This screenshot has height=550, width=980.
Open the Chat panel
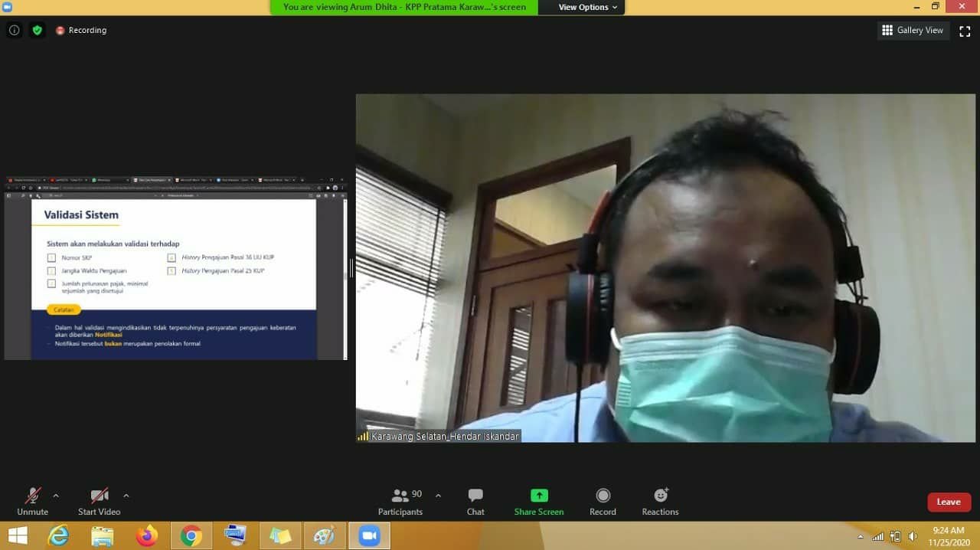(x=475, y=496)
